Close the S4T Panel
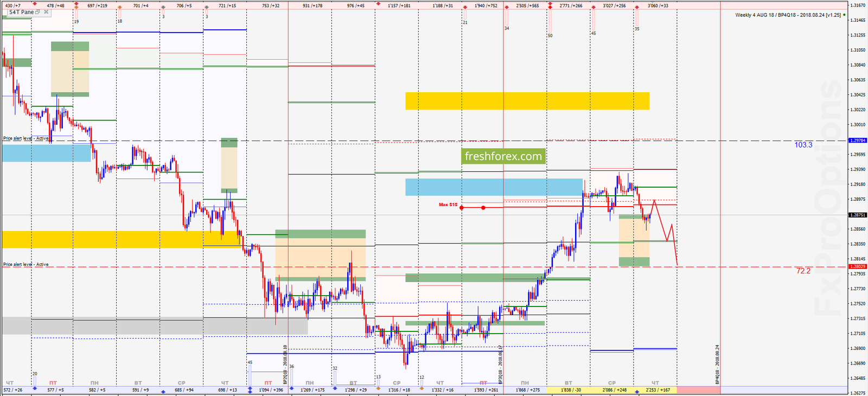 tap(47, 12)
